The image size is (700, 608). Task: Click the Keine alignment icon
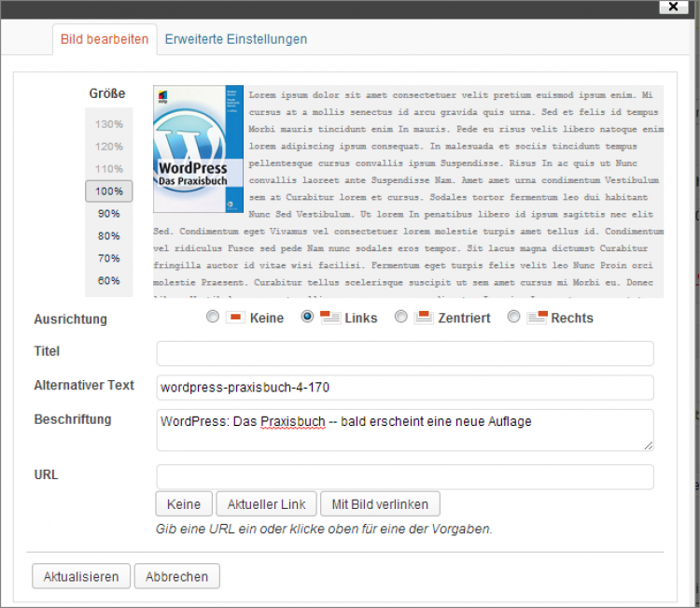pos(235,318)
